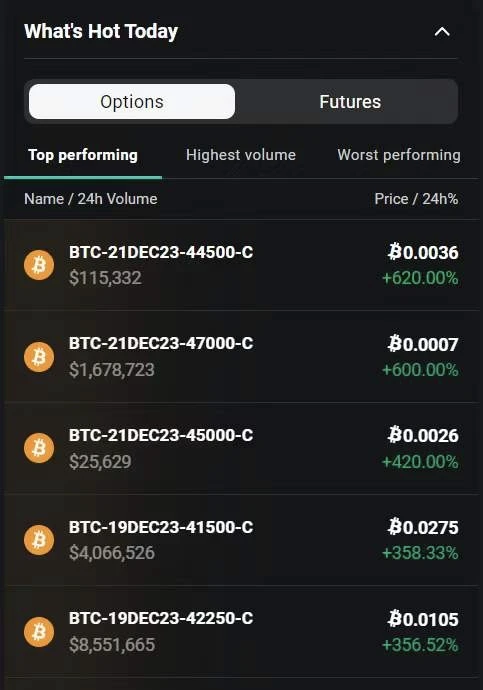Open the BTC-19DEC23-42250-C contract name
483x690 pixels.
coord(161,618)
